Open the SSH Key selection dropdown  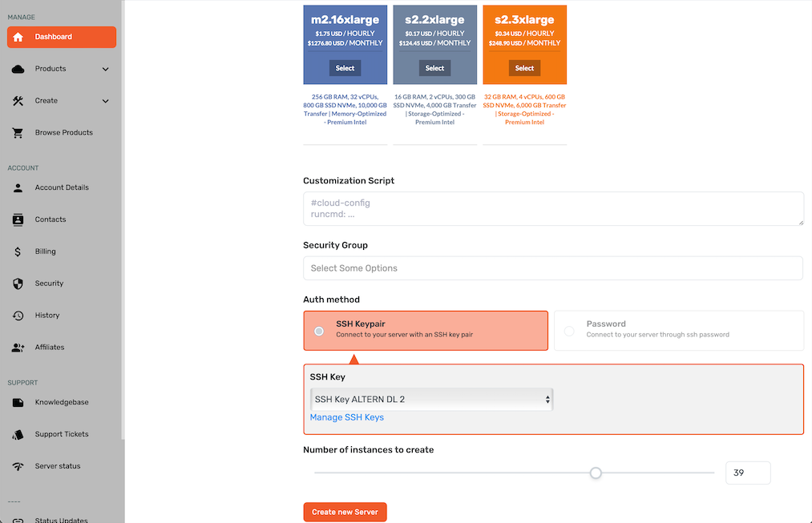(x=431, y=399)
